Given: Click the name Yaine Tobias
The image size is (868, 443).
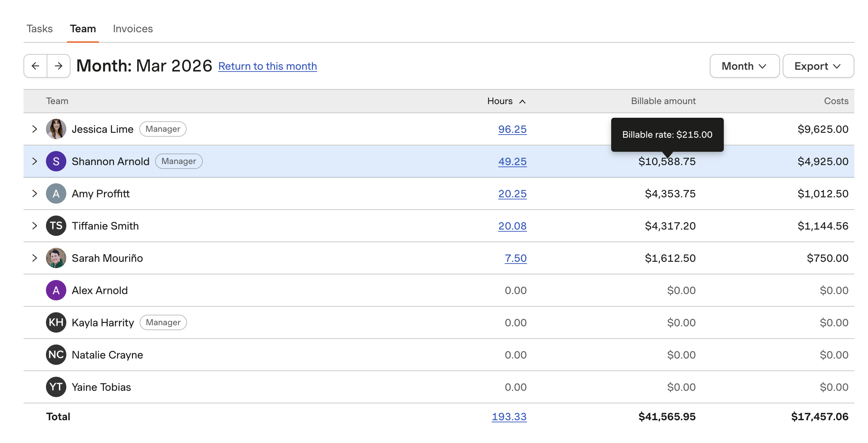Looking at the screenshot, I should click(101, 387).
